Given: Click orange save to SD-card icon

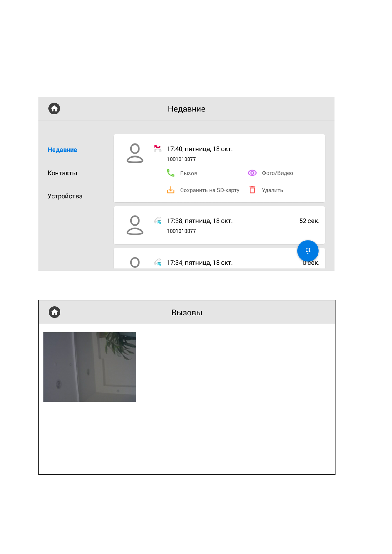Looking at the screenshot, I should click(170, 190).
